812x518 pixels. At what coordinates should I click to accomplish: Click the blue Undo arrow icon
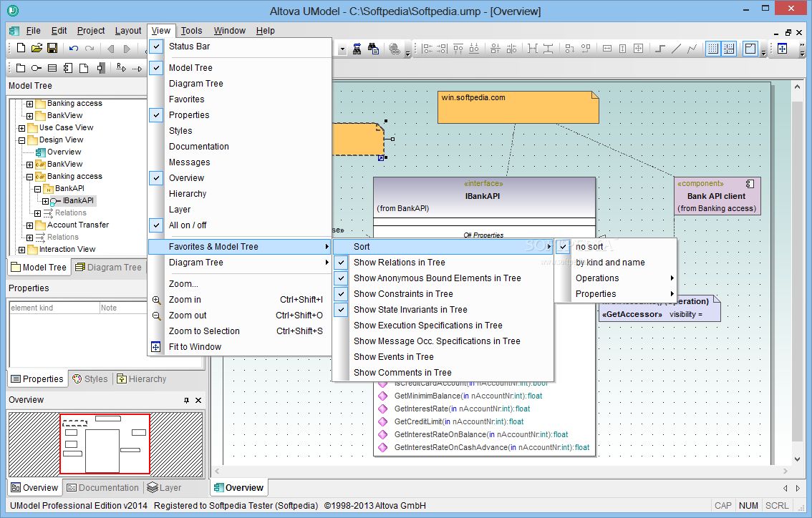[74, 48]
